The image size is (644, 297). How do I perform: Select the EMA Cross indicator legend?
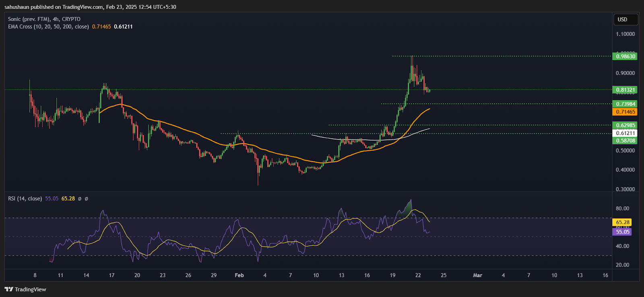[x=48, y=27]
